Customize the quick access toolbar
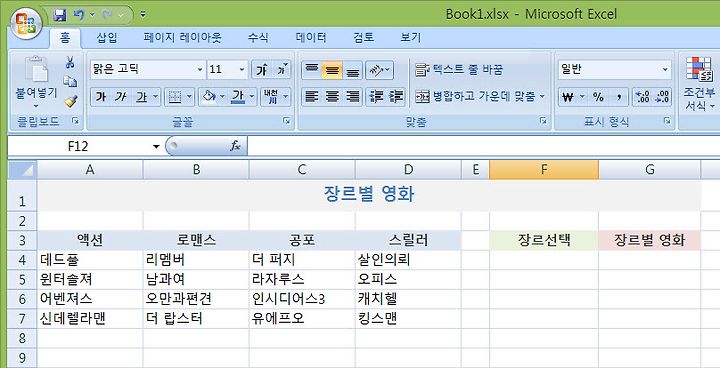This screenshot has width=720, height=368. pyautogui.click(x=143, y=15)
